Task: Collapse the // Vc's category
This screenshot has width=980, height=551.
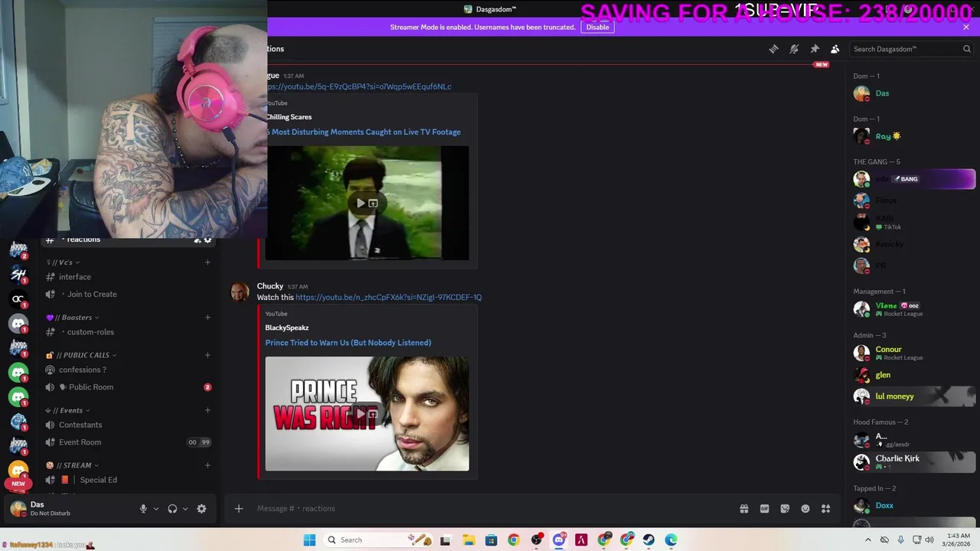Action: [66, 262]
